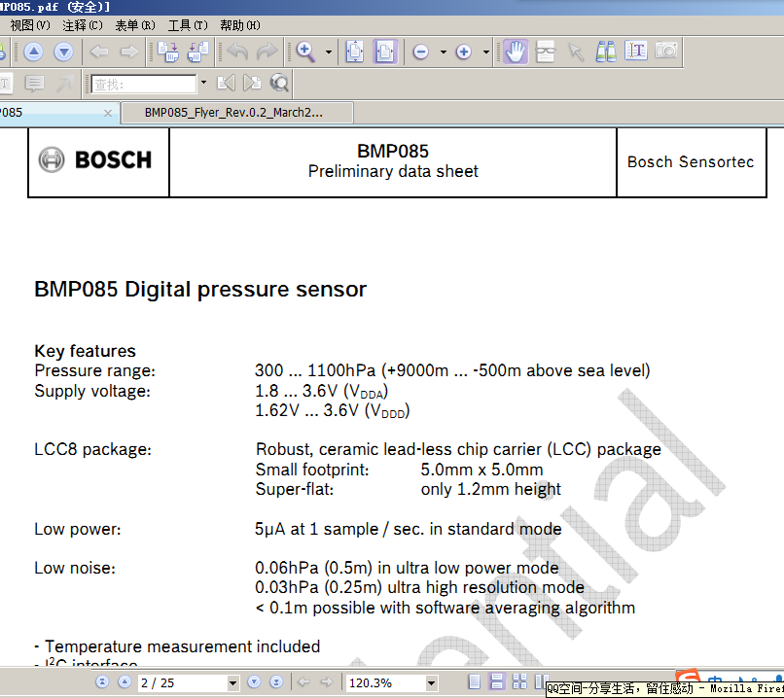This screenshot has width=784, height=698.
Task: Jump to last page in status bar
Action: pyautogui.click(x=276, y=682)
